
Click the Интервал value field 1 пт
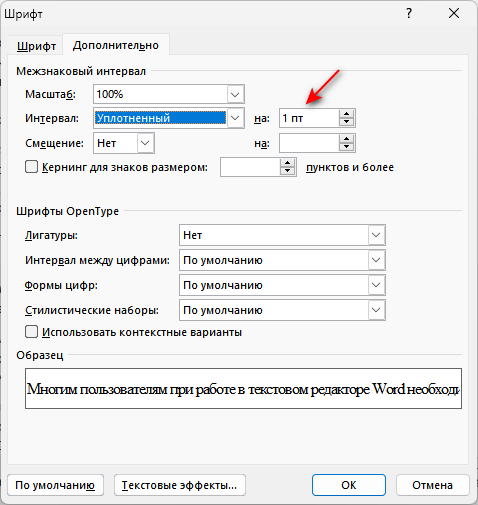coord(309,118)
